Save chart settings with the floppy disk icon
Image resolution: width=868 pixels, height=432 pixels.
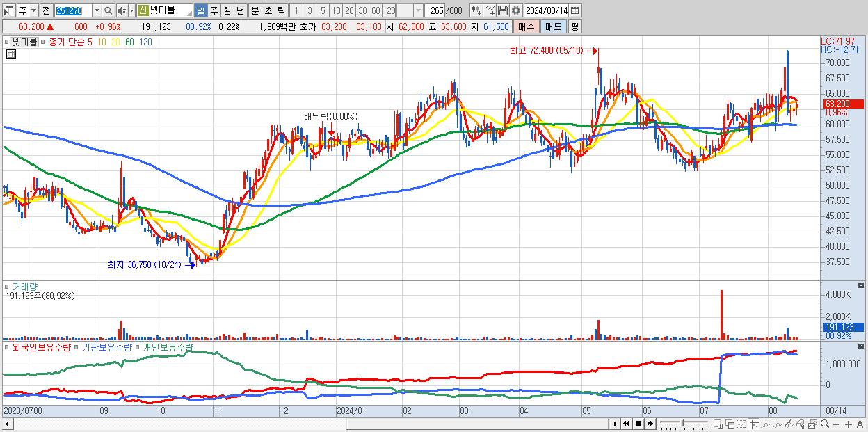click(503, 10)
